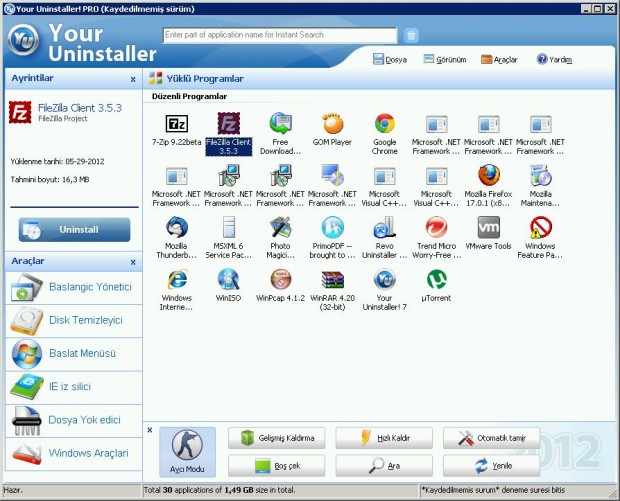Close the Ayrintilar panel
The image size is (620, 501).
coord(133,79)
